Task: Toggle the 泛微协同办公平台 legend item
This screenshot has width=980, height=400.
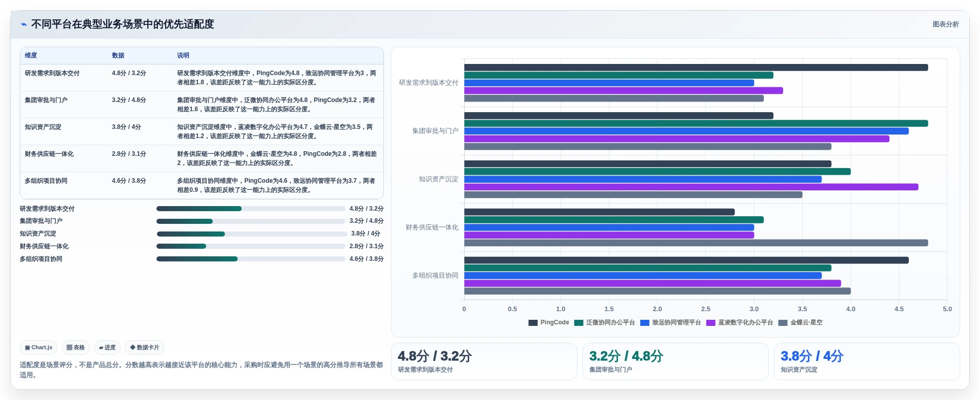Action: click(605, 323)
